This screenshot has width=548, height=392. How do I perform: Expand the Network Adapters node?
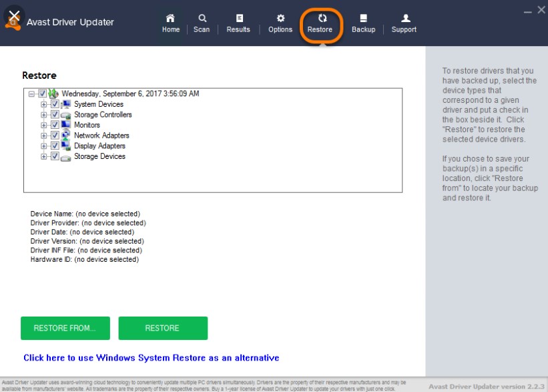43,136
